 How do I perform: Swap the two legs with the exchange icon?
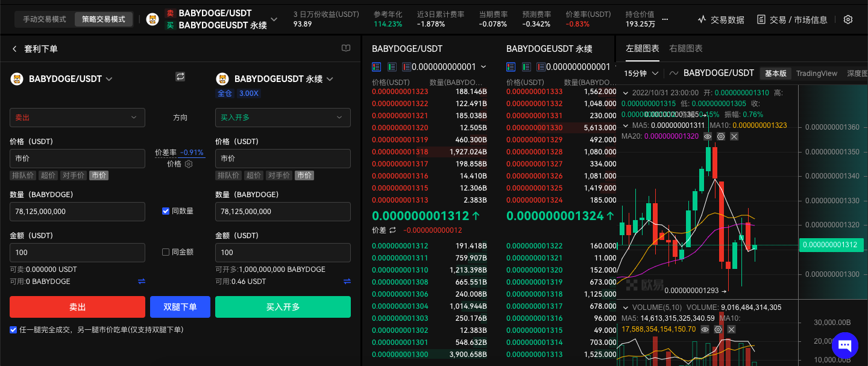point(180,77)
